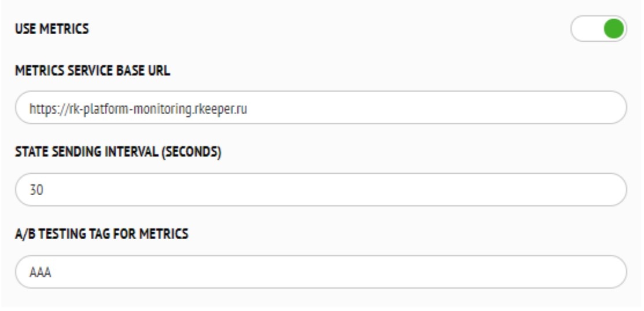Click the word A/B in the testing tag label
Image resolution: width=644 pixels, height=311 pixels.
click(24, 235)
